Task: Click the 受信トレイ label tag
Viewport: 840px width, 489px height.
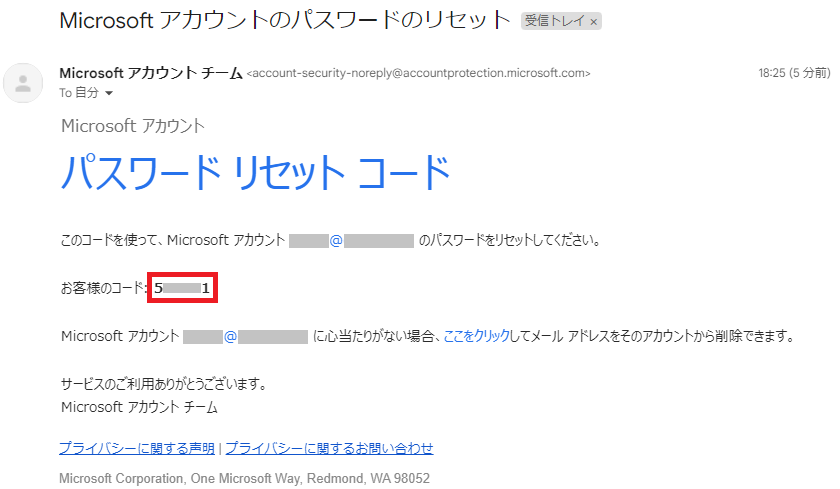Action: [561, 21]
